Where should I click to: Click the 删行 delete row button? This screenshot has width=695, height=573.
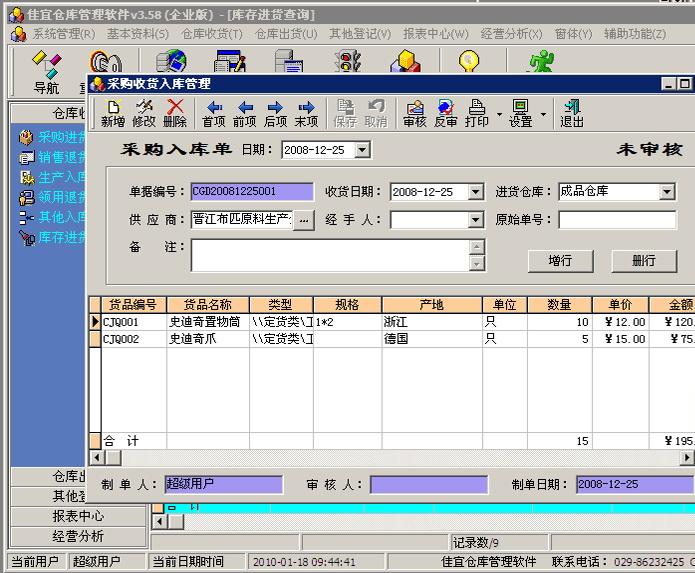[x=644, y=261]
